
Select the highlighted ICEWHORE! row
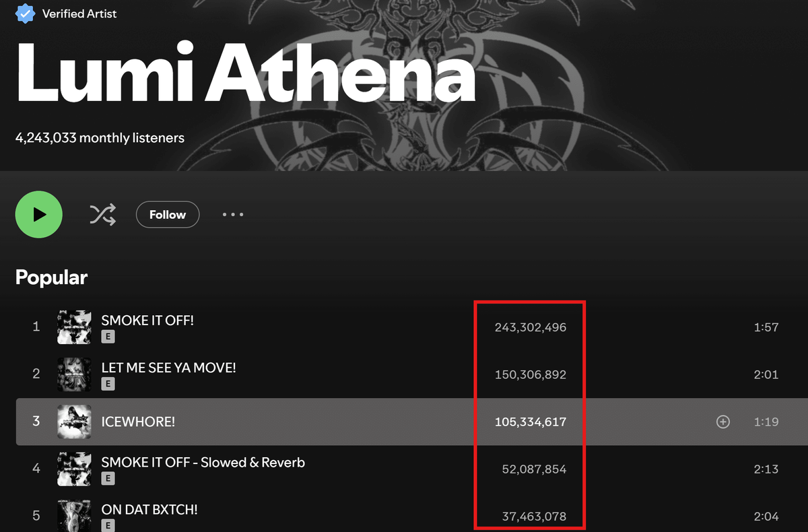[404, 422]
